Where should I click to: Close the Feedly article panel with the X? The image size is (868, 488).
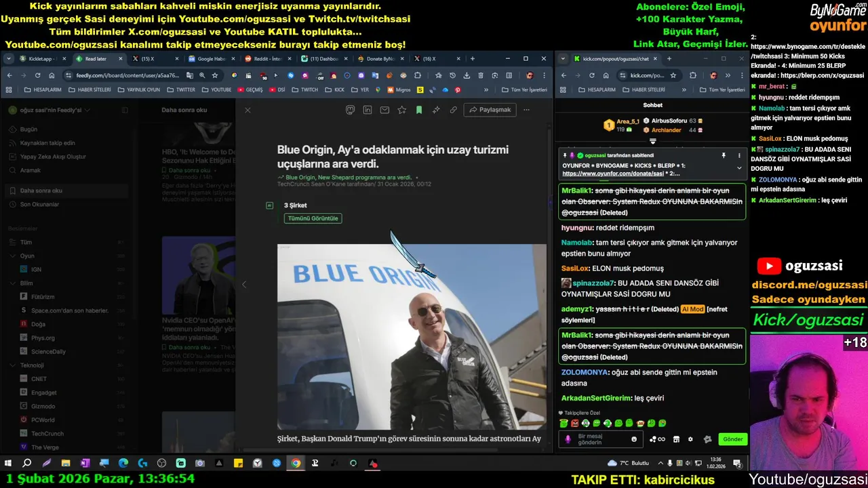tap(248, 110)
